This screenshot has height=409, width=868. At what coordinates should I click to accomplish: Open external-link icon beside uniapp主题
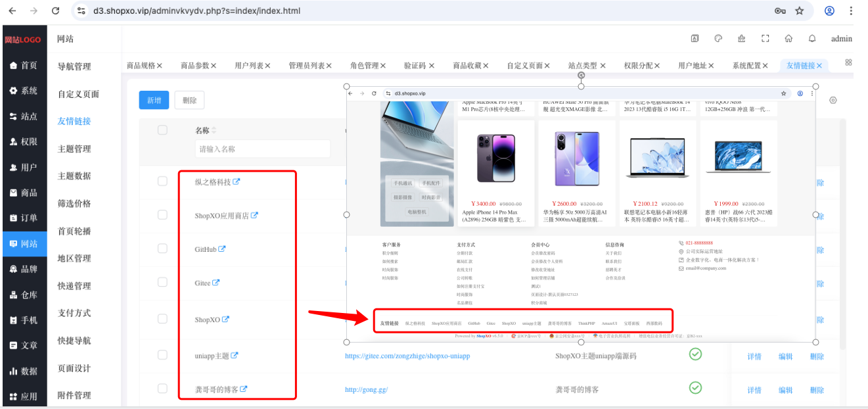(x=235, y=356)
